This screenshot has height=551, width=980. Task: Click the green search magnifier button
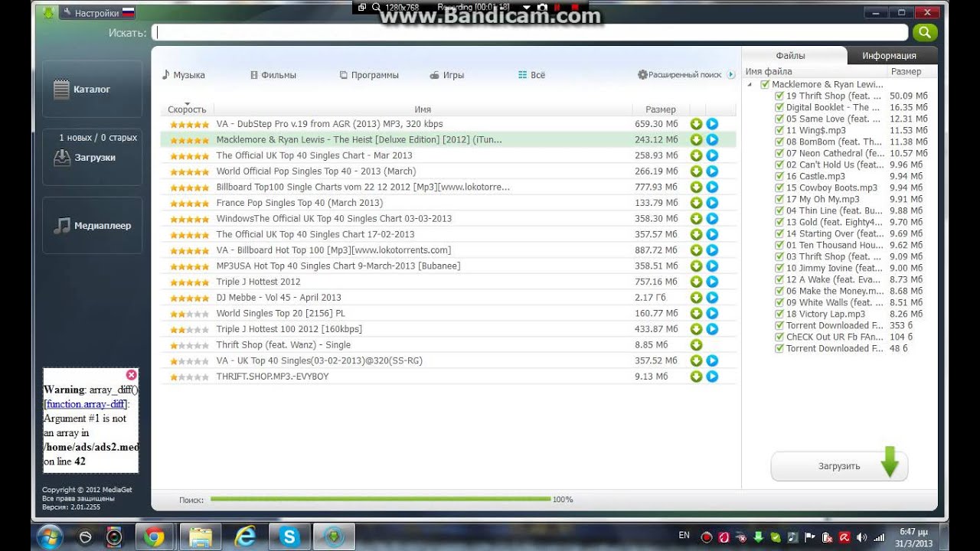tap(925, 32)
